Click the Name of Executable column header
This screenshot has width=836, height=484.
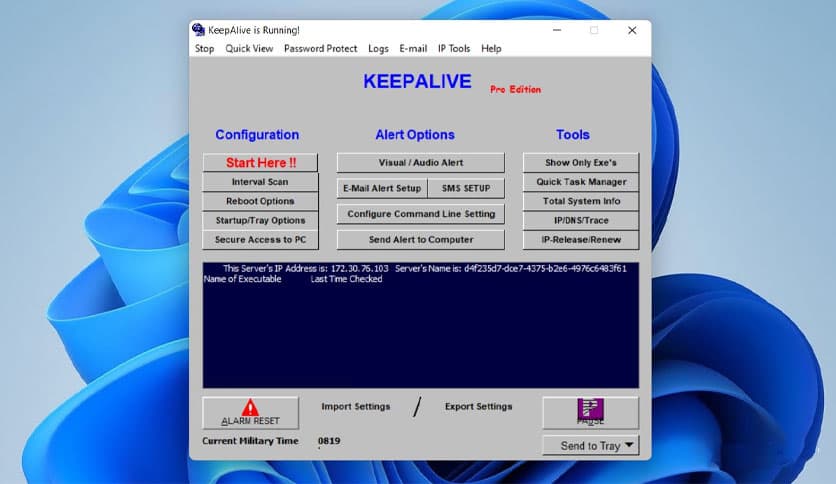point(243,279)
